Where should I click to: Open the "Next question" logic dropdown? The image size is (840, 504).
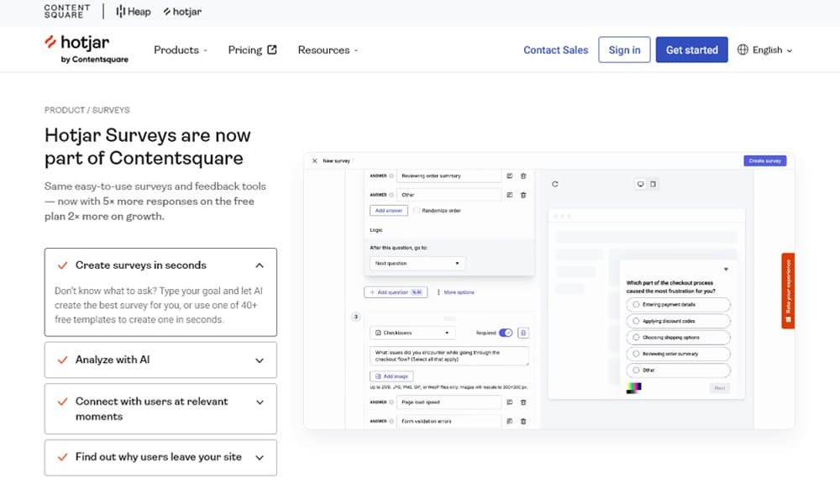417,263
